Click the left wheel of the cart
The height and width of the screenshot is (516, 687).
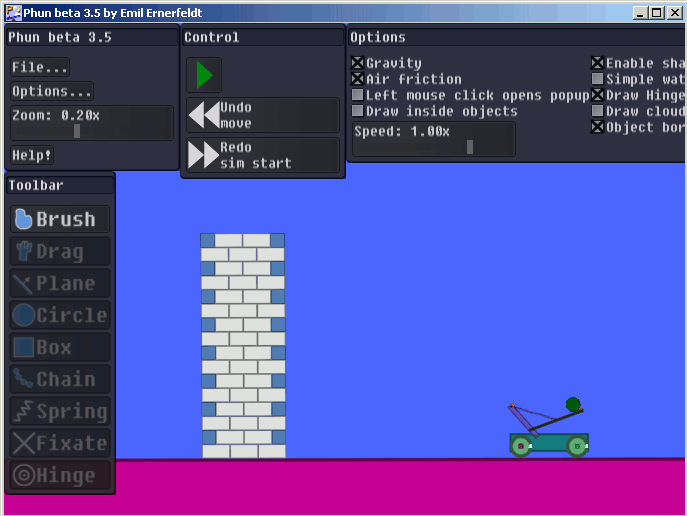click(x=521, y=446)
